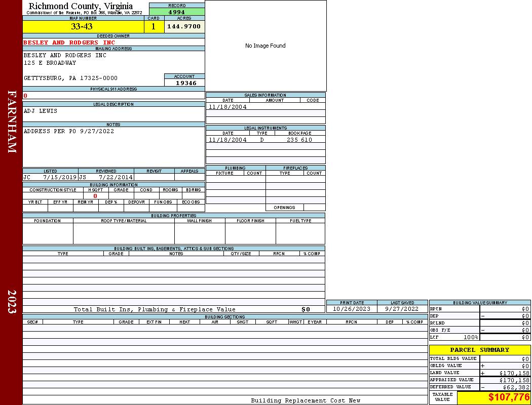Click the Gettysburg, PA mailing address line

[x=70, y=78]
